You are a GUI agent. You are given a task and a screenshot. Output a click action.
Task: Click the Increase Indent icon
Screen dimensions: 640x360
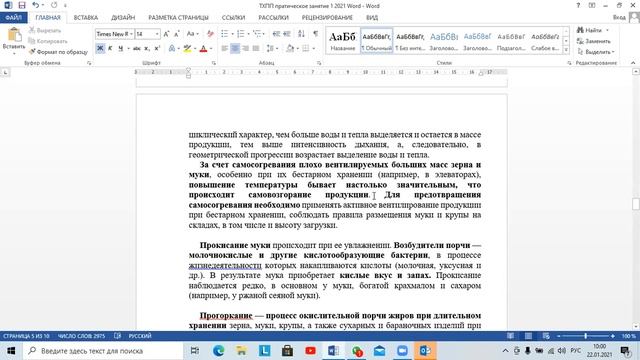point(287,34)
